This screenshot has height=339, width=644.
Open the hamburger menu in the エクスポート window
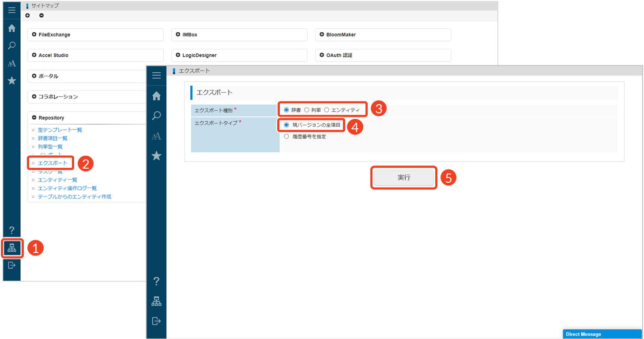(156, 75)
